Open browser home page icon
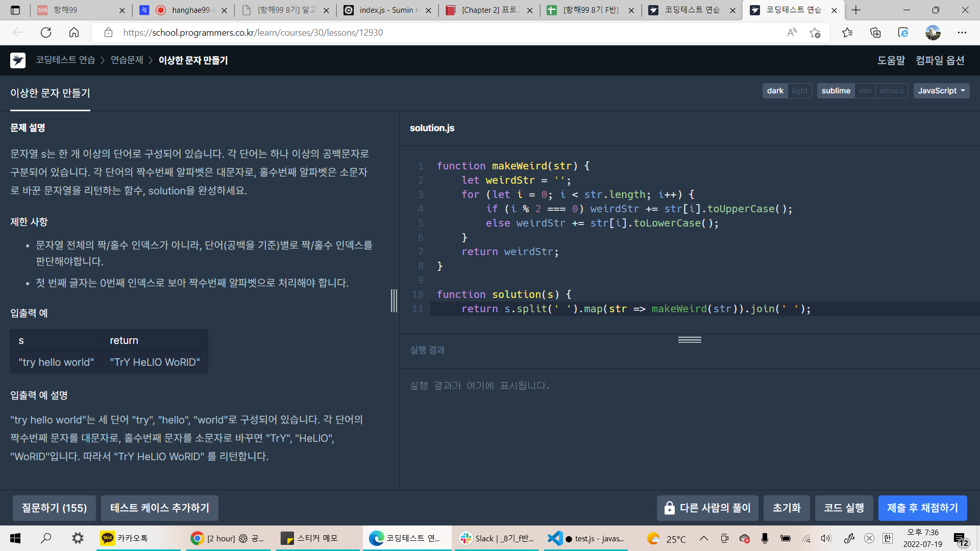Image resolution: width=980 pixels, height=551 pixels. click(x=74, y=33)
